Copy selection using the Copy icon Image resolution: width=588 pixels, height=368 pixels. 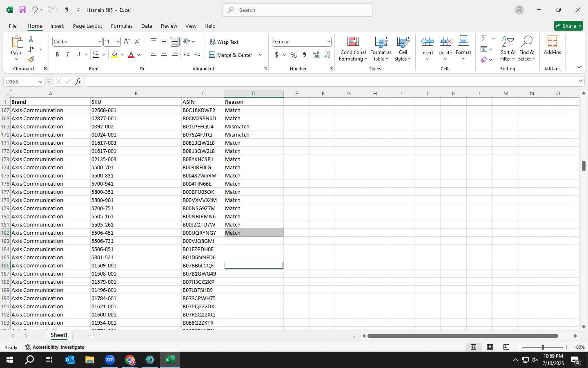[31, 49]
